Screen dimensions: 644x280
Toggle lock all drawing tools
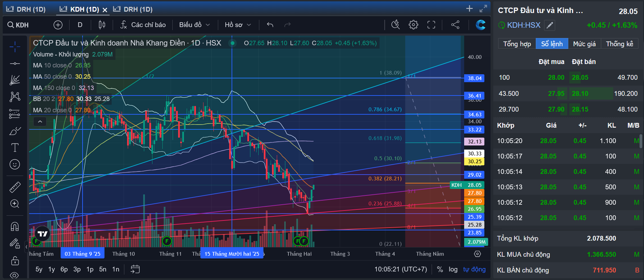pyautogui.click(x=15, y=260)
